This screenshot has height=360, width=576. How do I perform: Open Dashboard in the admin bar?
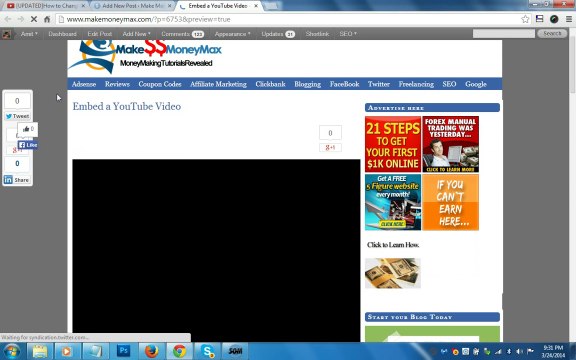[x=62, y=34]
